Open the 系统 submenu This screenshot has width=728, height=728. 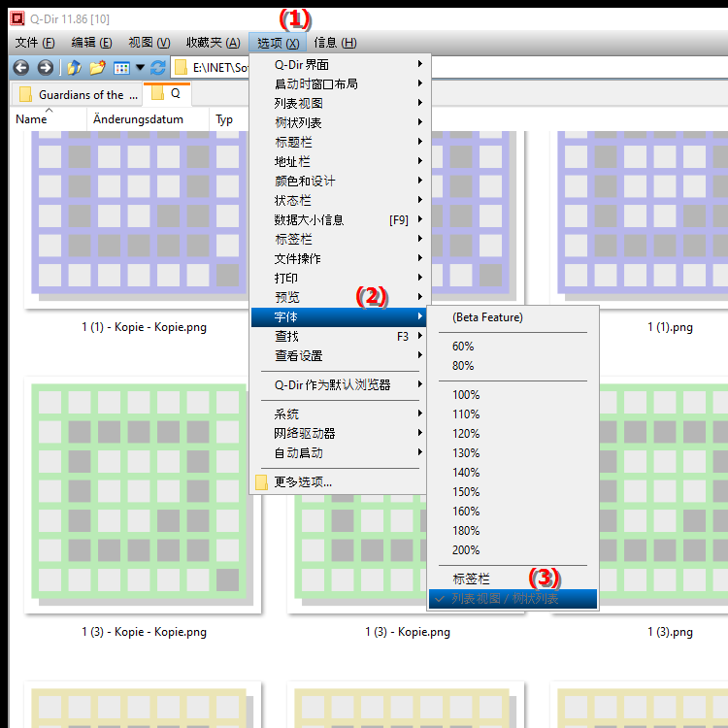click(x=339, y=414)
